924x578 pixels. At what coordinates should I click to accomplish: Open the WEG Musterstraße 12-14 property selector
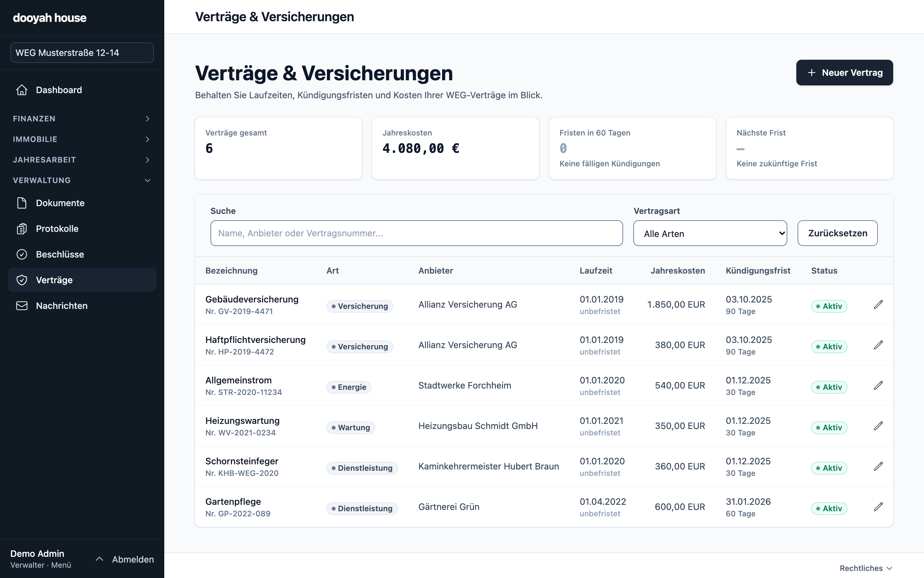82,53
